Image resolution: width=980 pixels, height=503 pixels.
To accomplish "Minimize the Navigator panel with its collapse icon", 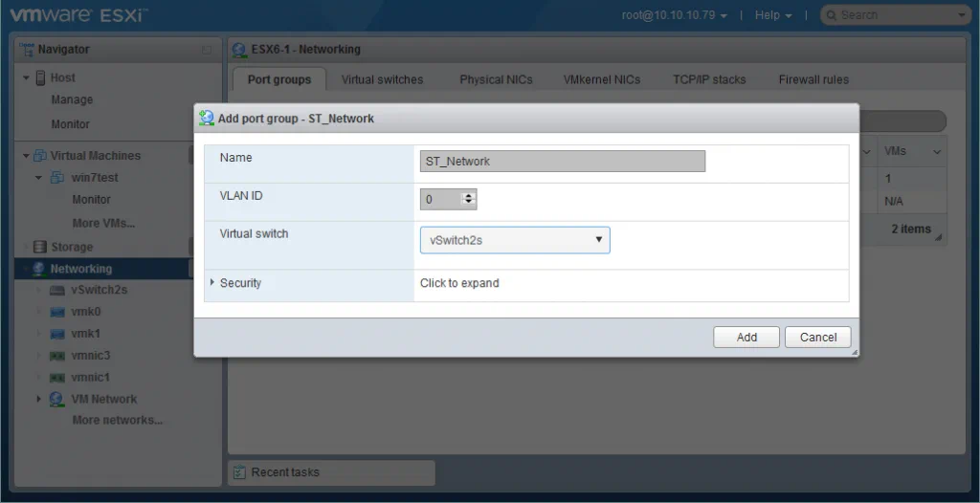I will (207, 50).
